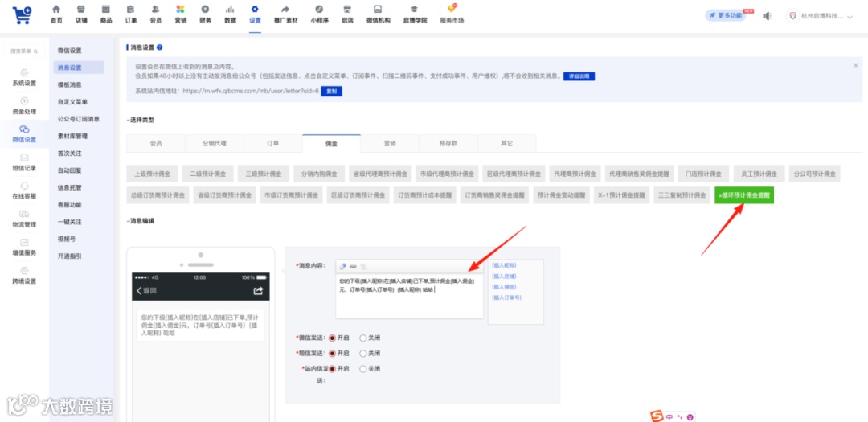Open the 服务市场 service market
The width and height of the screenshot is (868, 422).
452,14
